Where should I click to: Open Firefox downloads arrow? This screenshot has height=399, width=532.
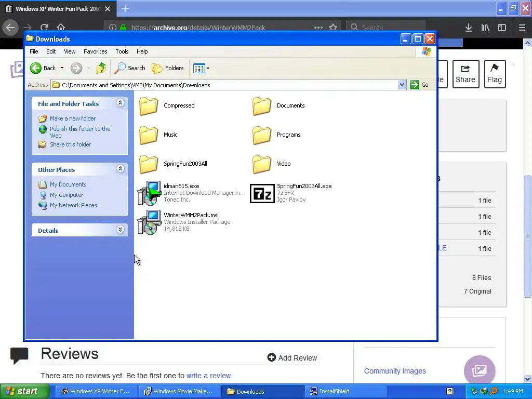469,28
